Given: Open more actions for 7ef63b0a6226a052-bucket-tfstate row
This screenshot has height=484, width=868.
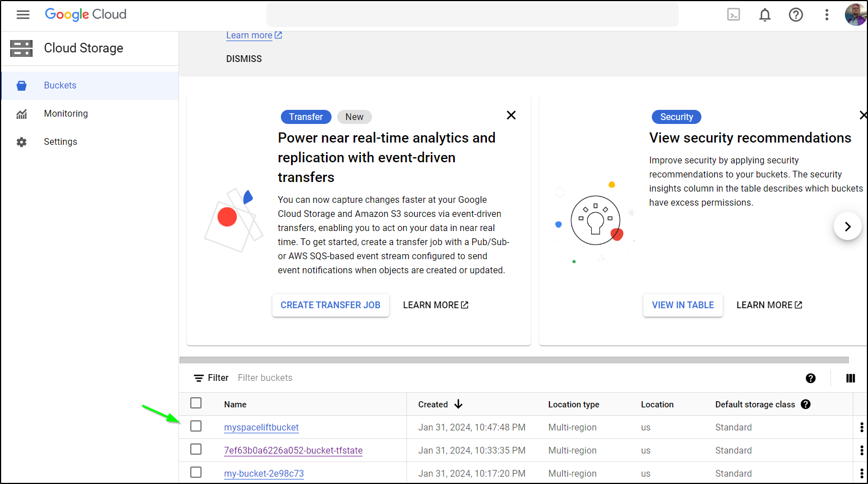Looking at the screenshot, I should [x=861, y=451].
